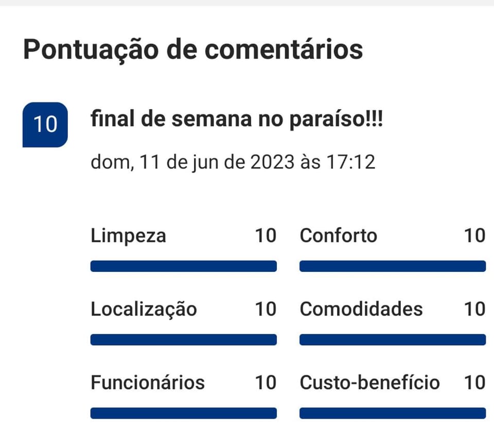The image size is (494, 448).
Task: Click the Custo-benefício rating bar
Action: pyautogui.click(x=392, y=413)
